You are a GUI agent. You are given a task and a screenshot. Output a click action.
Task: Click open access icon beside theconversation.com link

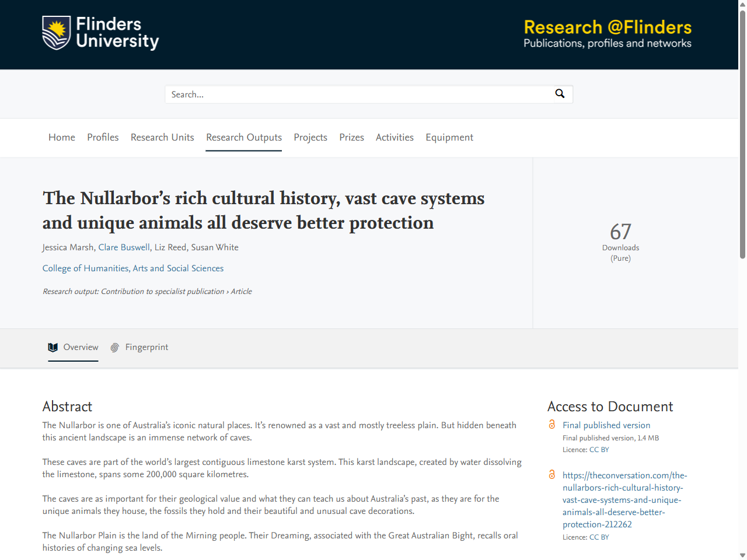coord(552,475)
